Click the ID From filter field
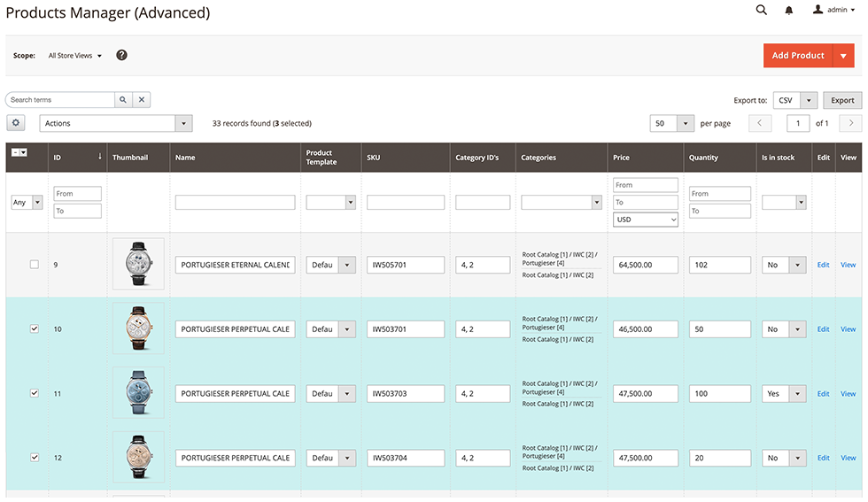 coord(78,193)
